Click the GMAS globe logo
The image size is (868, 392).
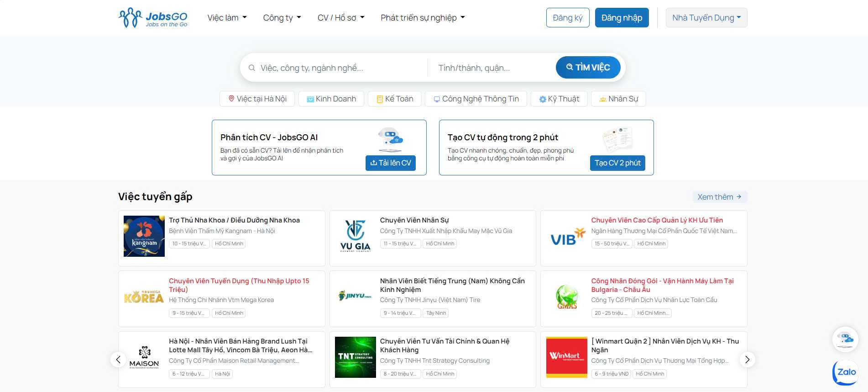tap(567, 297)
